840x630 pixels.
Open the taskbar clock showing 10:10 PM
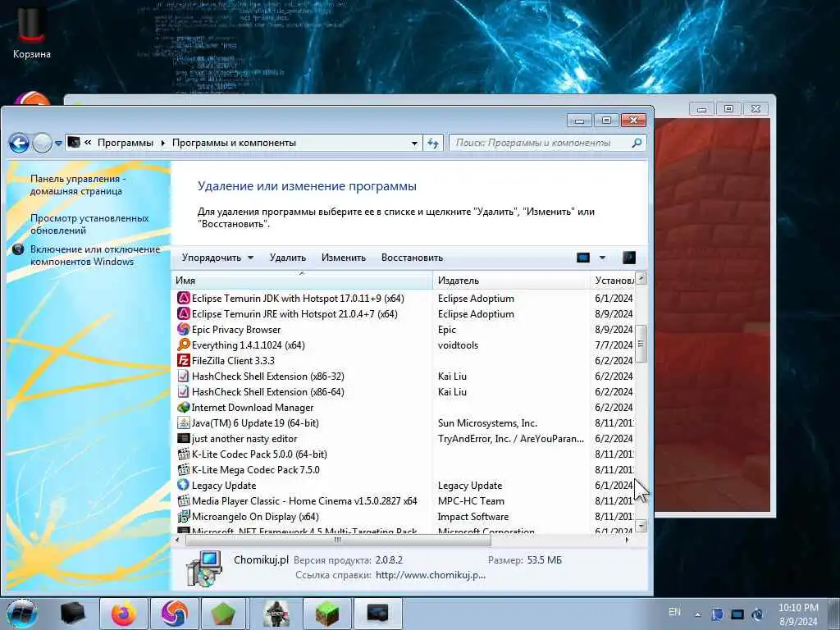point(798,614)
